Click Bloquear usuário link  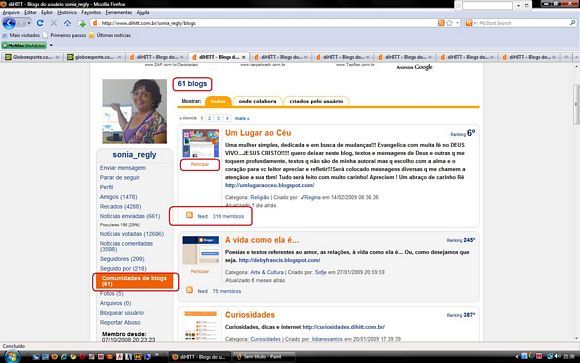click(x=122, y=313)
